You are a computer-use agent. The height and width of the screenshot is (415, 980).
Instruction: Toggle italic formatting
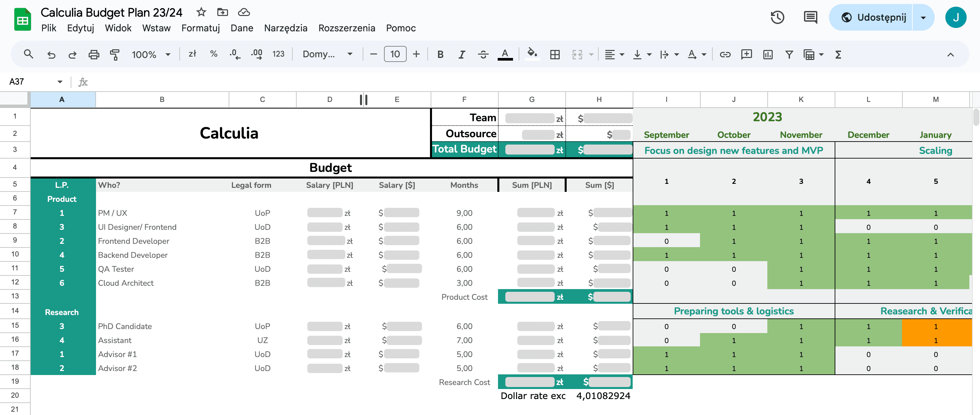(x=462, y=54)
